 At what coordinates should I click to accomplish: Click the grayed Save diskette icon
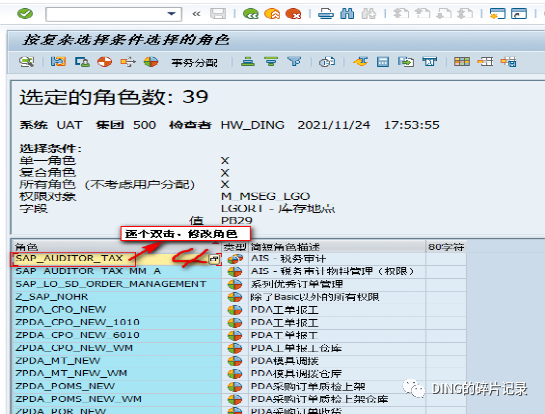tap(218, 14)
